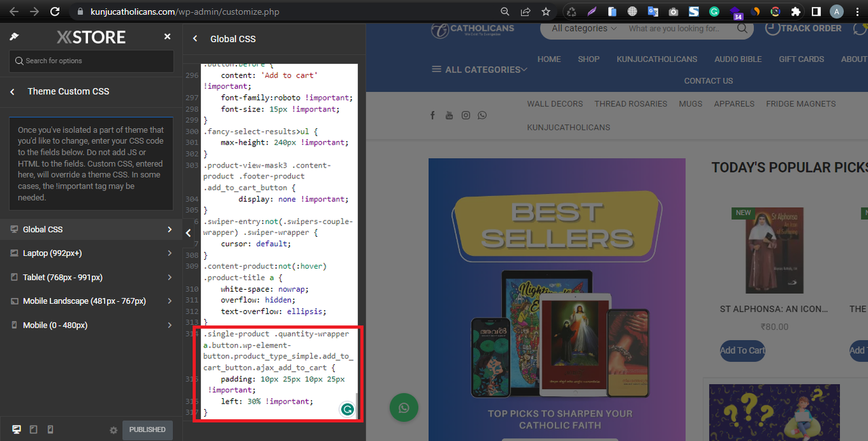This screenshot has width=868, height=441.
Task: Open the floating green WhatsApp chat button
Action: 404,408
